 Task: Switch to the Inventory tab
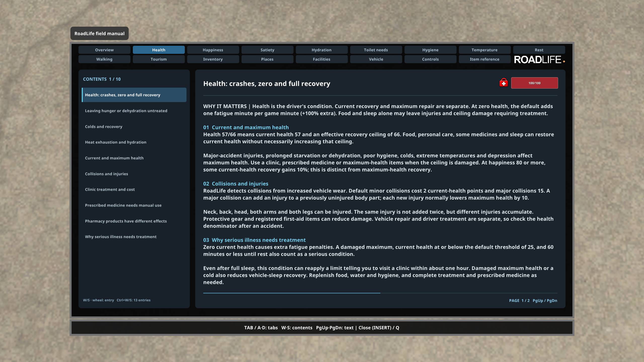click(213, 59)
